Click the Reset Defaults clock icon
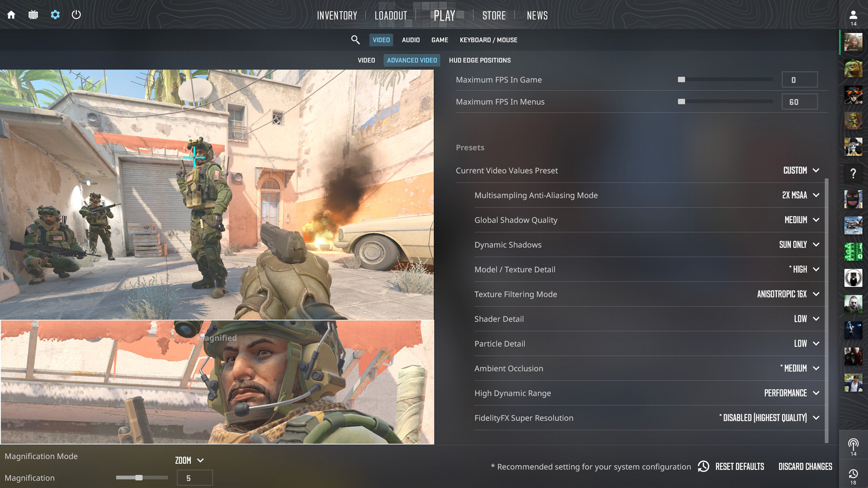 (x=703, y=466)
